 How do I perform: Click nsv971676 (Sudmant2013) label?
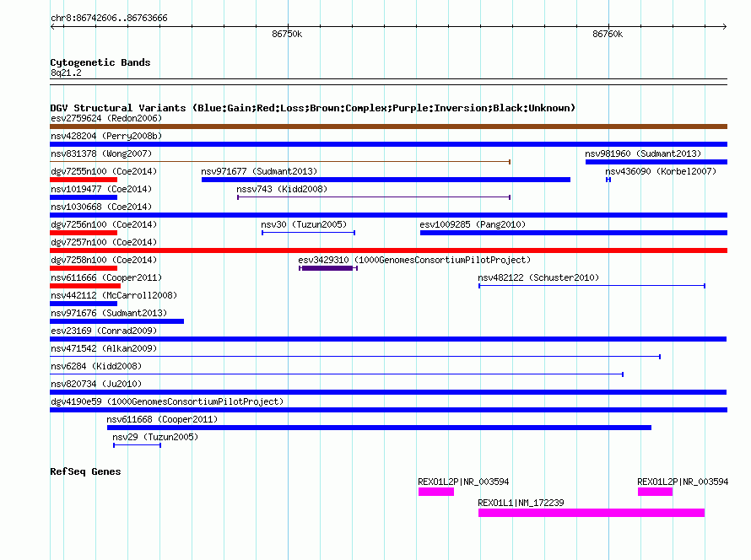click(x=109, y=313)
